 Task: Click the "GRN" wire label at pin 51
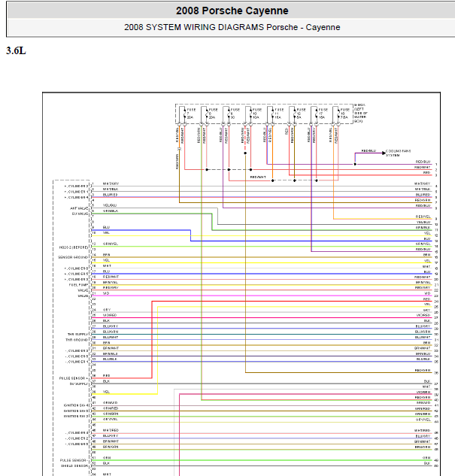point(107,458)
